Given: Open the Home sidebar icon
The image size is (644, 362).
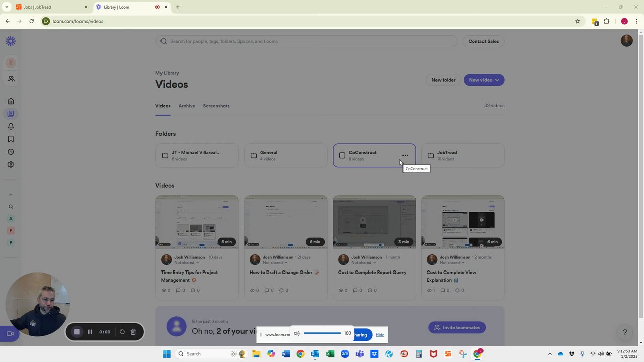Looking at the screenshot, I should [11, 101].
